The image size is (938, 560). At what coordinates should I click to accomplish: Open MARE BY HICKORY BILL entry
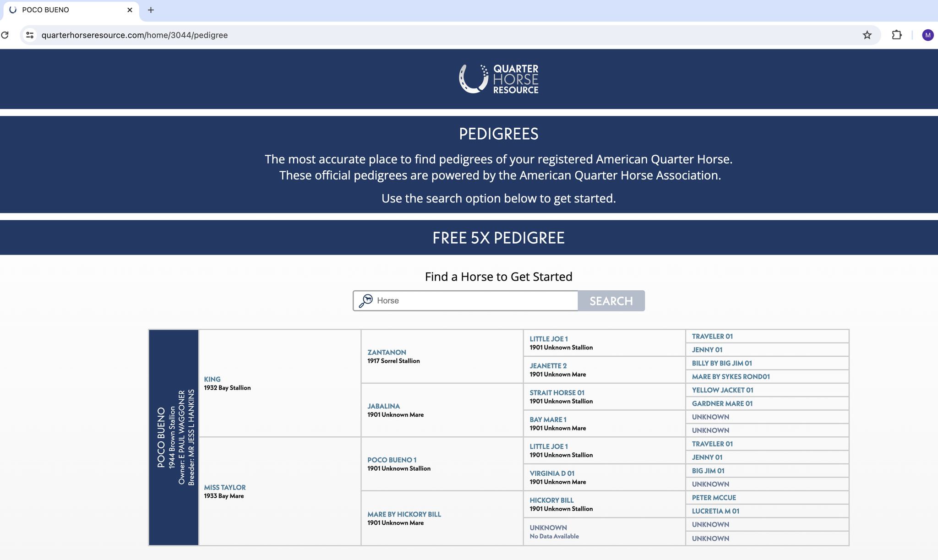(x=404, y=514)
